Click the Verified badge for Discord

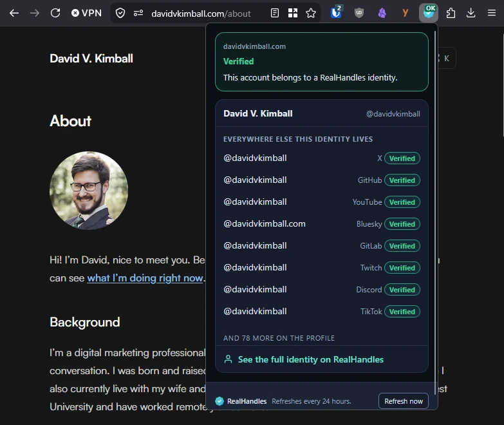[x=402, y=290]
